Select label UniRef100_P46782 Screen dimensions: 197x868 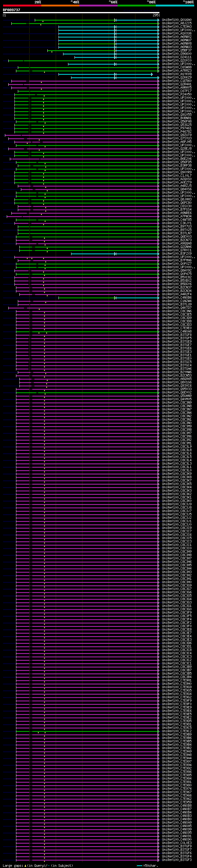pos(177,132)
